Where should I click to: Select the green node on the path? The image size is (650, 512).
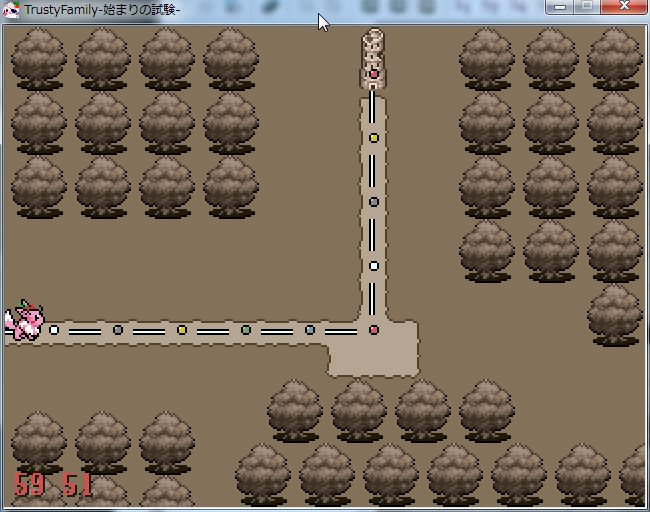[246, 330]
